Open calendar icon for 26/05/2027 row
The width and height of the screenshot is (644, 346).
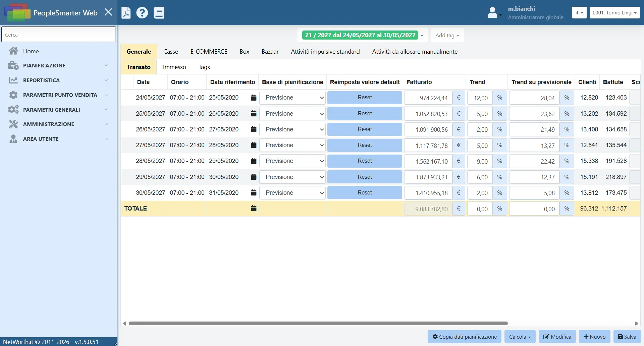pyautogui.click(x=254, y=129)
